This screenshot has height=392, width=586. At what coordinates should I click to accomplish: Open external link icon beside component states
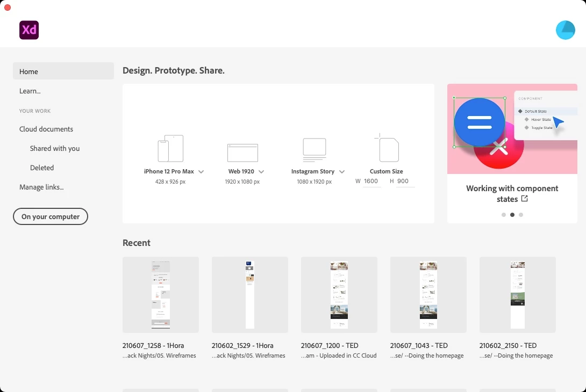pyautogui.click(x=524, y=199)
